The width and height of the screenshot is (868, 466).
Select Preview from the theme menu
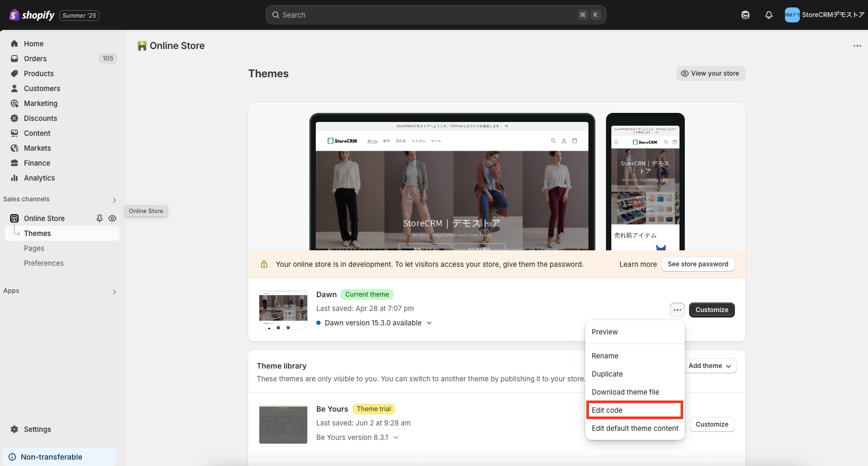point(635,332)
